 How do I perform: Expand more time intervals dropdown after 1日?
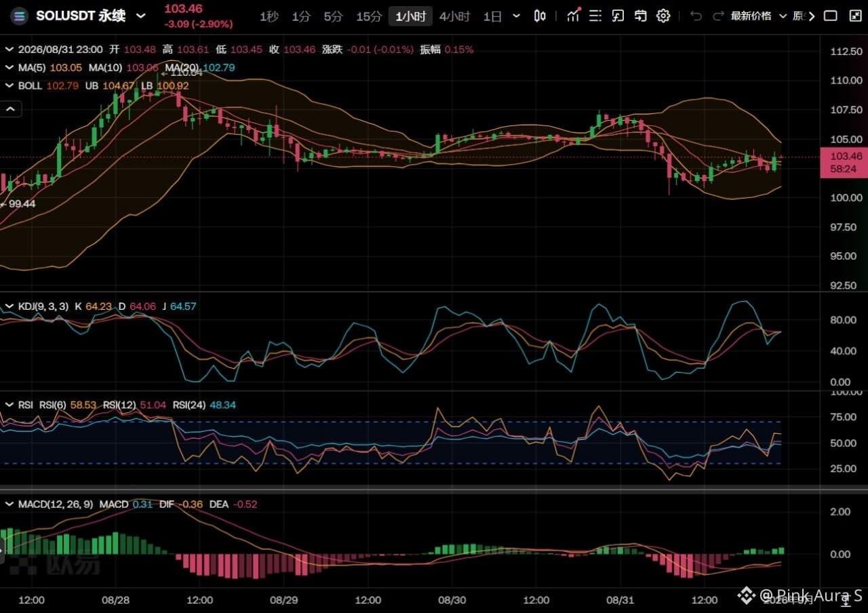click(x=517, y=16)
